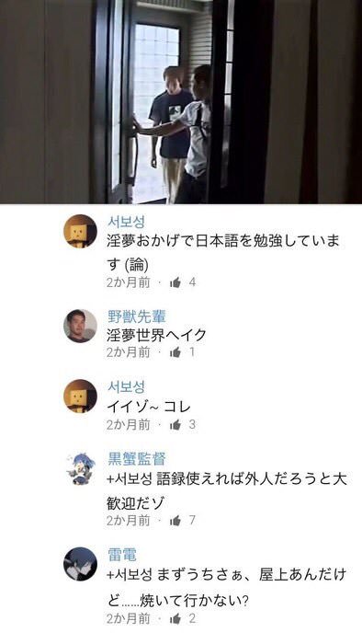Like the 雷電 comment with 2 likes
The image size is (362, 644).
pos(175,618)
